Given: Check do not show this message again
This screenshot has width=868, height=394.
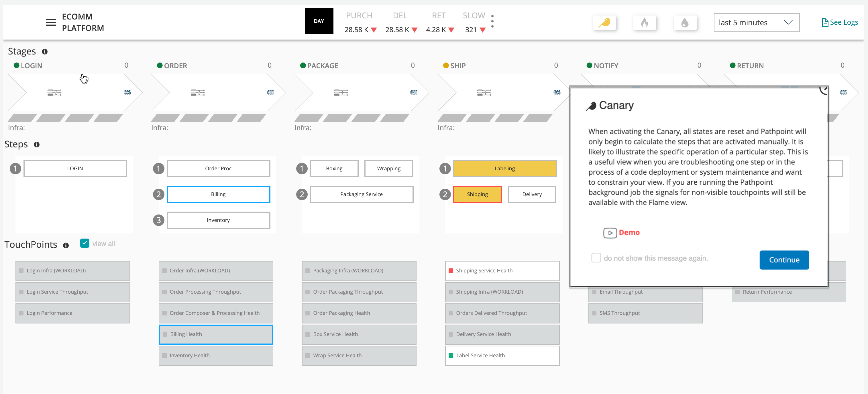Looking at the screenshot, I should [596, 258].
